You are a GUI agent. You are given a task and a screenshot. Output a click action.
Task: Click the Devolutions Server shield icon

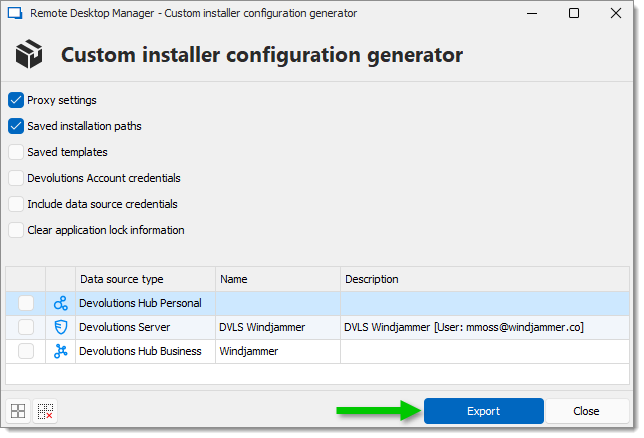point(61,327)
